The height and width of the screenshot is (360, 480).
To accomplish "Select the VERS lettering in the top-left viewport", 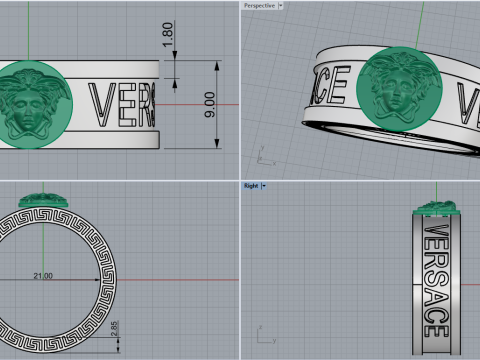I will click(122, 105).
